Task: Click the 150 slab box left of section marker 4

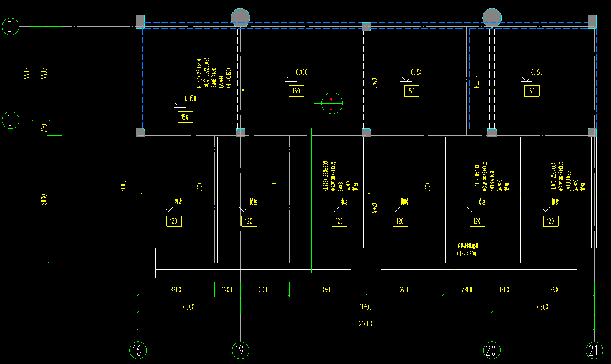Action: coord(296,91)
